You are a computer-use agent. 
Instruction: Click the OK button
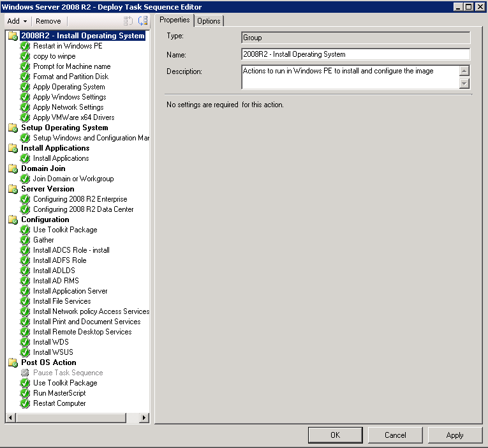335,435
